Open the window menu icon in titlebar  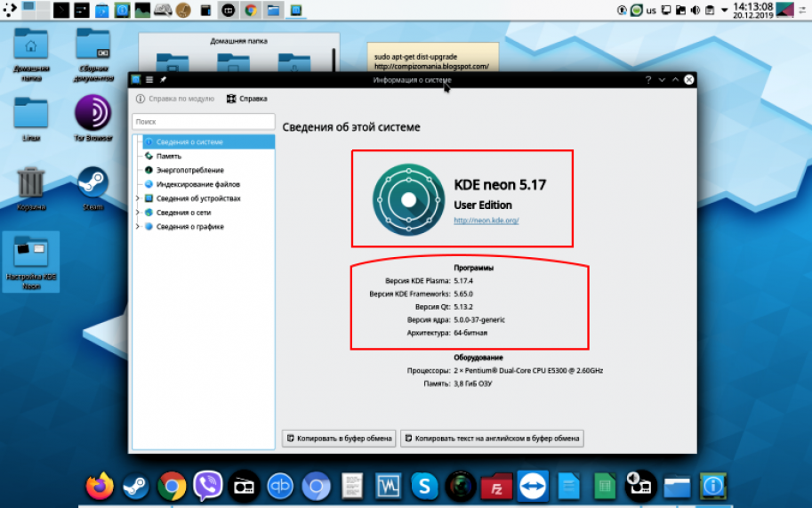point(149,80)
